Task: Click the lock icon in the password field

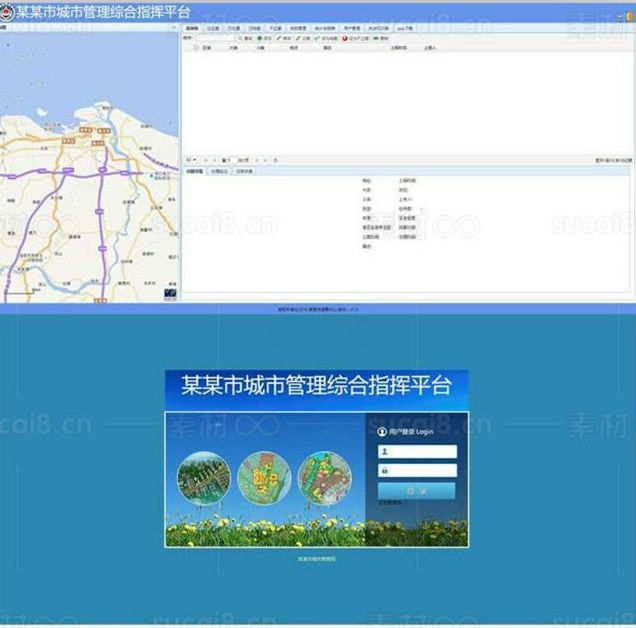Action: pos(385,471)
